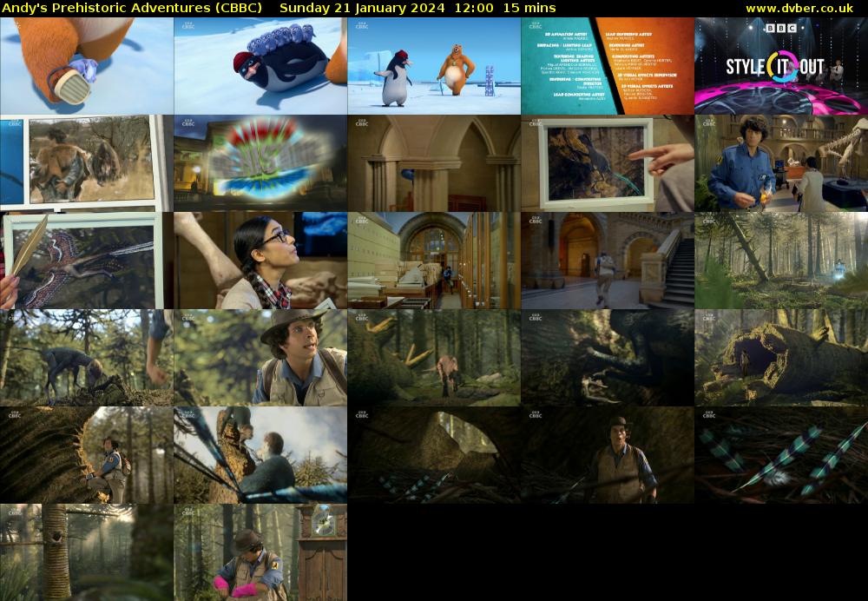
Task: Select the title Andy's Prehistoric Adventures (CBBC)
Action: tap(132, 9)
